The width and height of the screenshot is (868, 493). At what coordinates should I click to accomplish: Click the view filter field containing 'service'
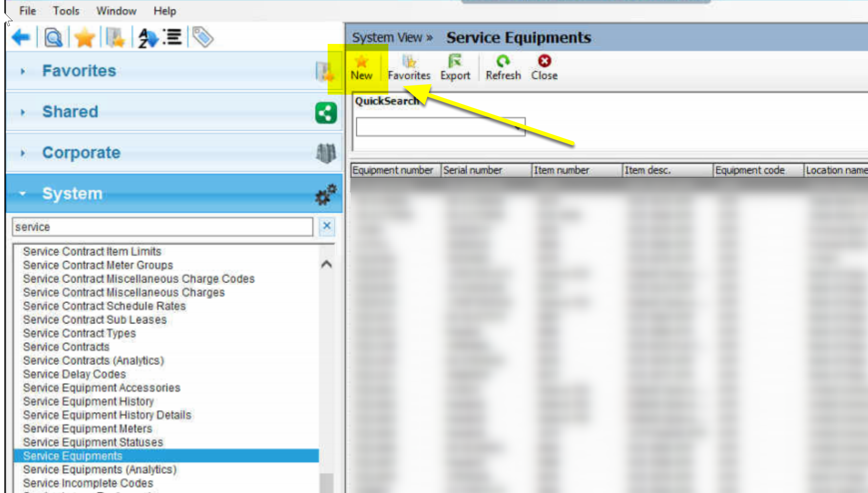tap(162, 227)
